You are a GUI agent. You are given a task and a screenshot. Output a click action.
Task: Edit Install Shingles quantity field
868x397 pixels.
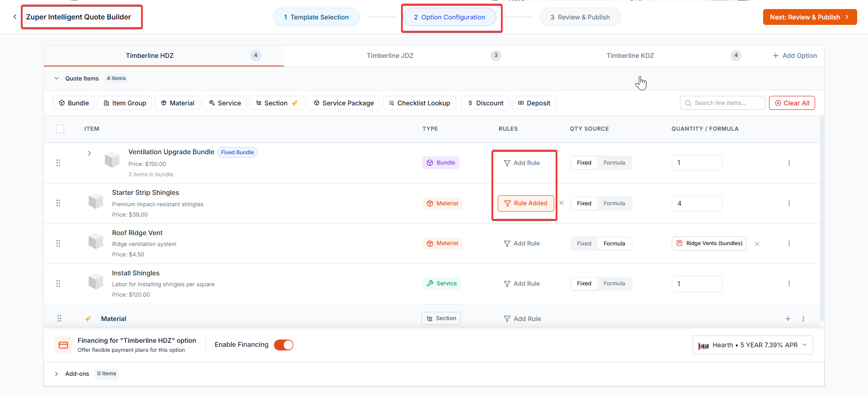[697, 284]
